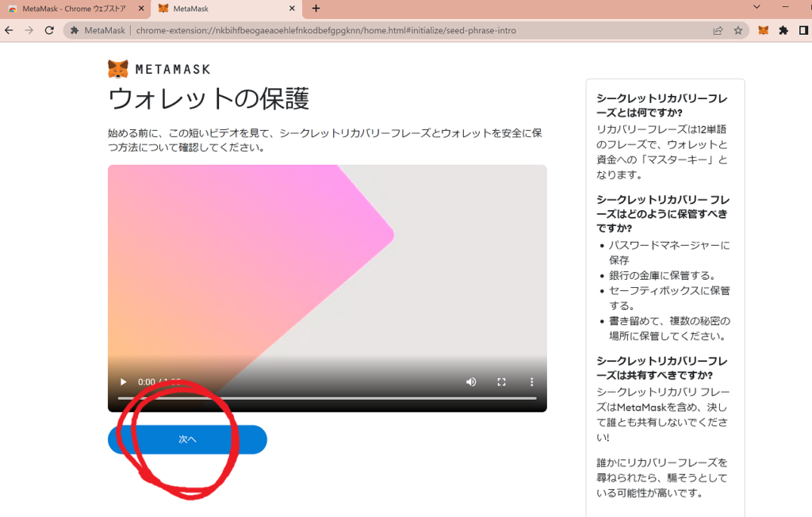
Task: Close the MetaMask web store tab
Action: point(141,8)
